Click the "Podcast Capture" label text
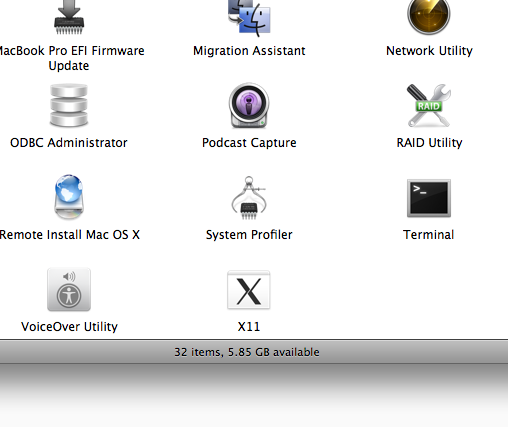This screenshot has height=427, width=508. click(249, 143)
